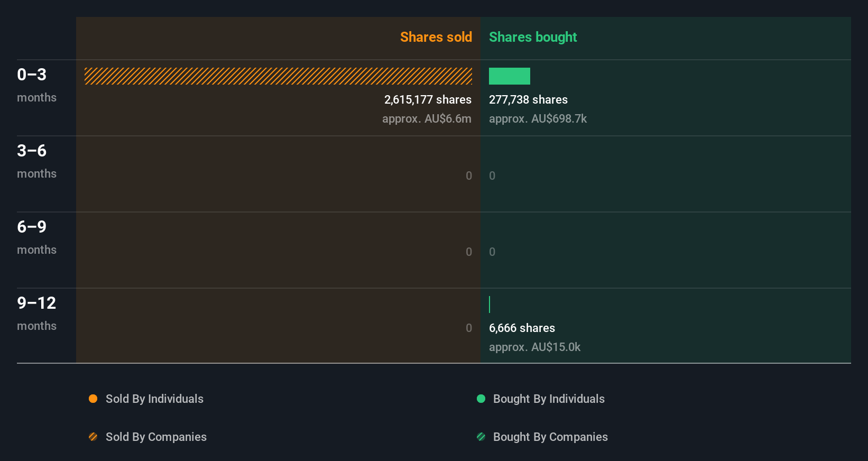Click the 2,615,177 shares value

tap(428, 100)
